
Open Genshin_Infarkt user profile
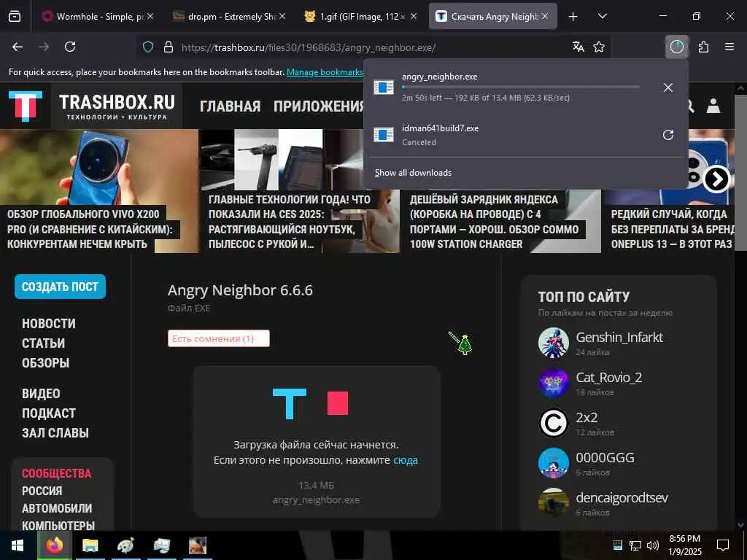[x=619, y=337]
